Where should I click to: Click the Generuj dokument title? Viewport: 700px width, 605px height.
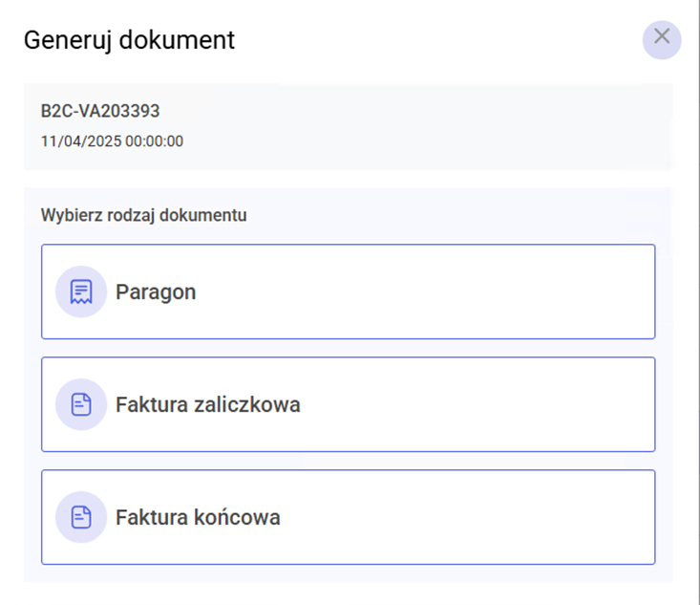point(129,40)
